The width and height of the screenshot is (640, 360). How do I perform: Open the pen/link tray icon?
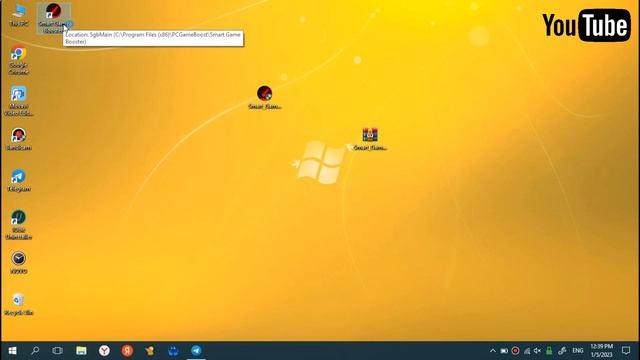562,351
